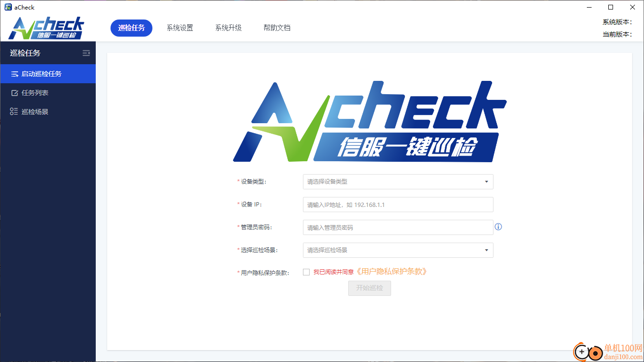
Task: Click the 启动巡检任务 list icon in the sidebar
Action: 14,74
